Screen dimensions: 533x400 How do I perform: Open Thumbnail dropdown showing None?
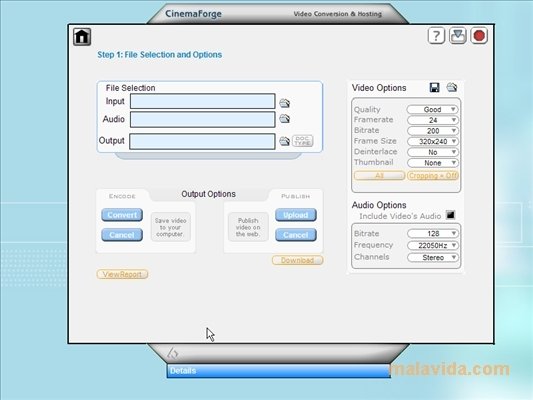432,163
